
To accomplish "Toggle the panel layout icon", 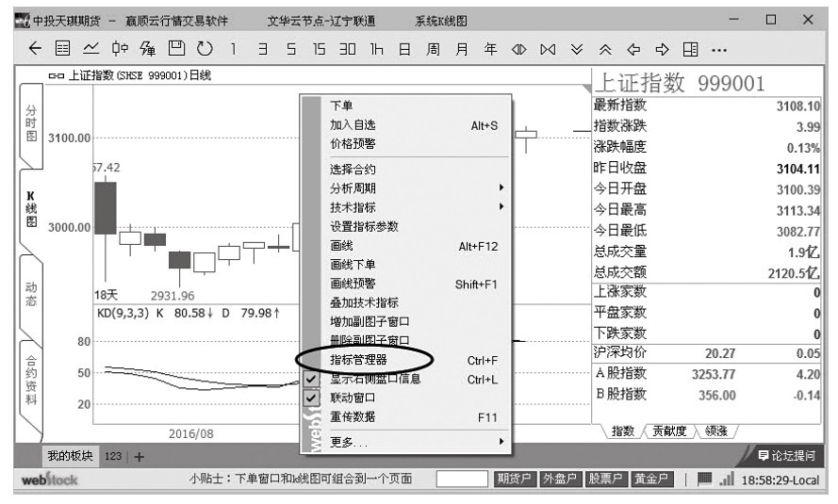I will tap(691, 50).
